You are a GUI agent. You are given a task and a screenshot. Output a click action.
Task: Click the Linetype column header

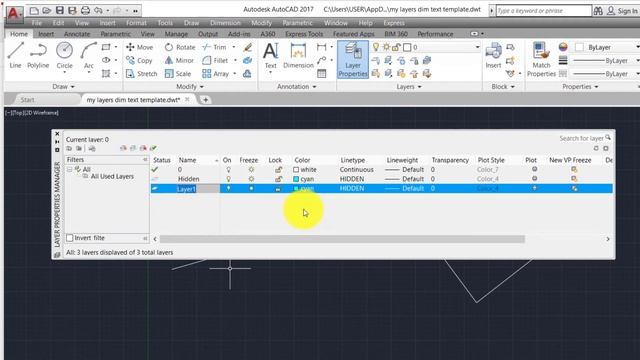coord(353,160)
